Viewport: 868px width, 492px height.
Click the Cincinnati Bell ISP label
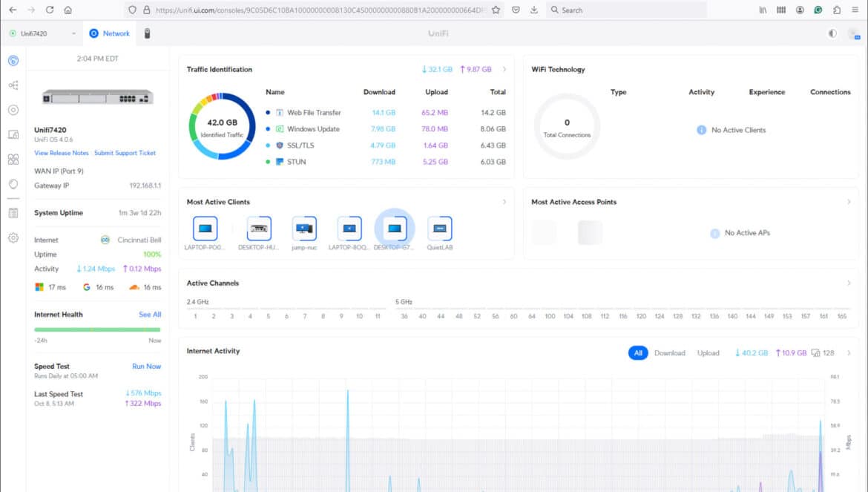coord(139,240)
